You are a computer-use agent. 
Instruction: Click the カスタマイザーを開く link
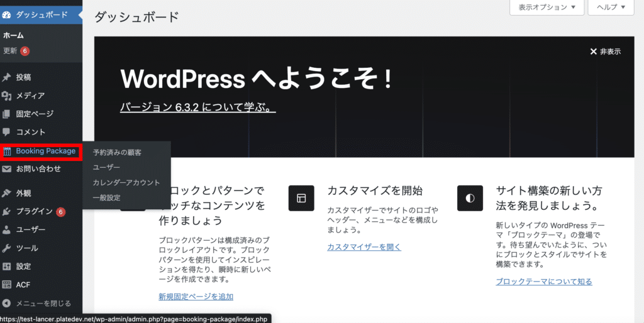(x=364, y=247)
